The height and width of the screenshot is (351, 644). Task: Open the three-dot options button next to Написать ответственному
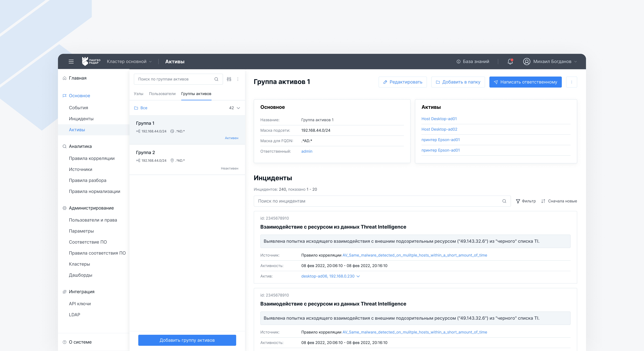coord(571,82)
